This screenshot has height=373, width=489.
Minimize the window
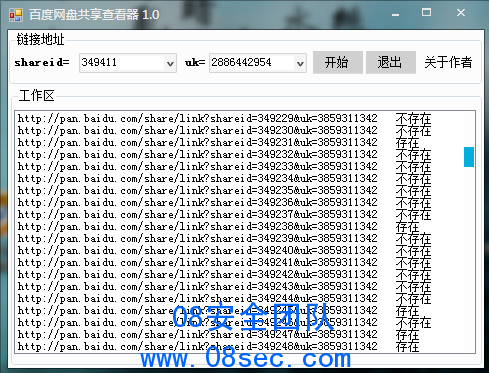point(396,14)
